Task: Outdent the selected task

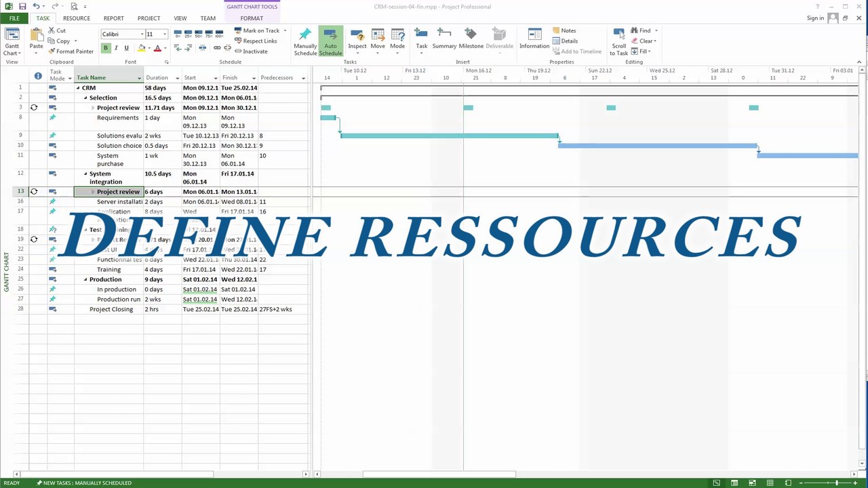Action: pyautogui.click(x=178, y=48)
